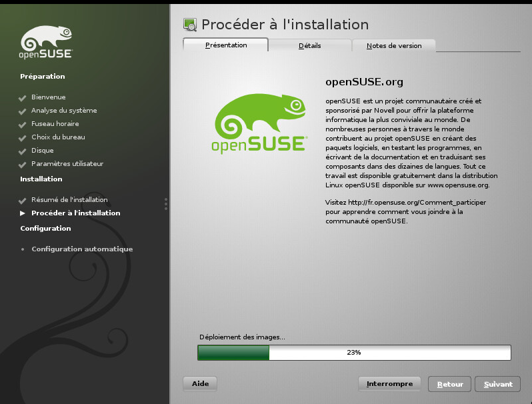This screenshot has height=404, width=532.
Task: Click the sidebar splitter handle dots
Action: tap(166, 204)
